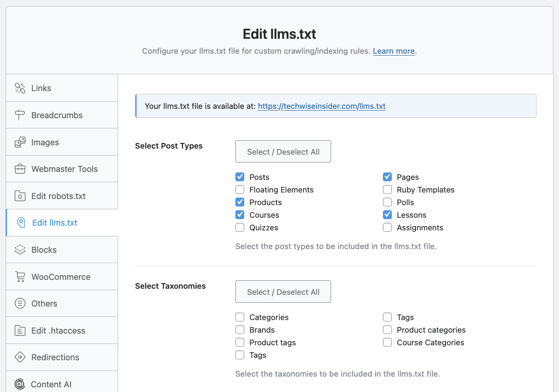Enable the Product categories taxonomy
559x392 pixels.
387,329
